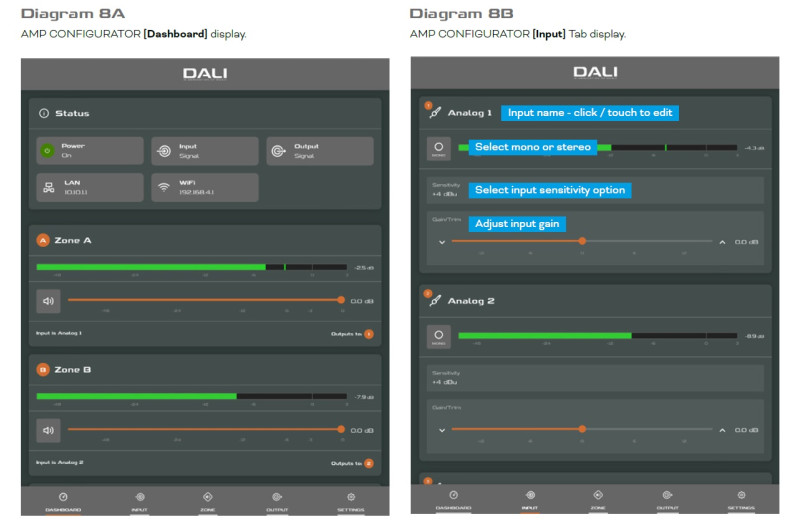Click the Input nav icon in Diagram 8A
The image size is (805, 522).
click(x=140, y=497)
